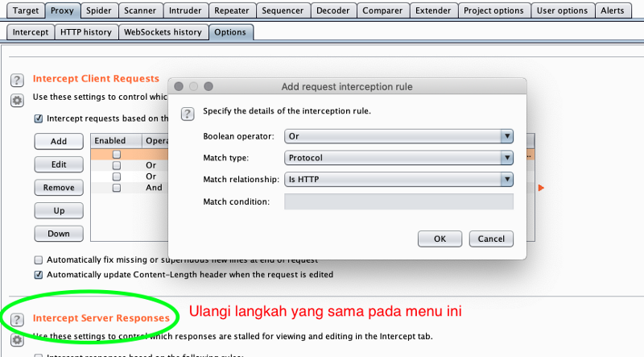This screenshot has height=357, width=644.
Task: Open the Intercept sub-tab
Action: click(31, 32)
